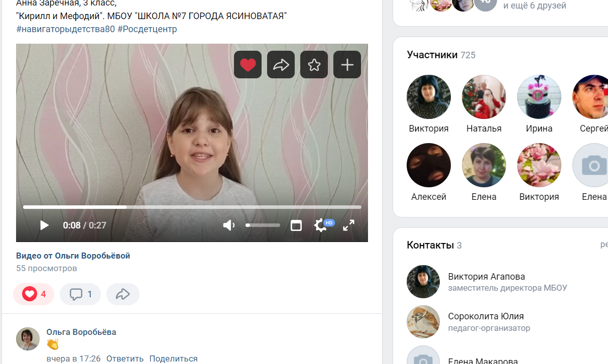Image resolution: width=608 pixels, height=364 pixels.
Task: Play the video
Action: pyautogui.click(x=44, y=225)
